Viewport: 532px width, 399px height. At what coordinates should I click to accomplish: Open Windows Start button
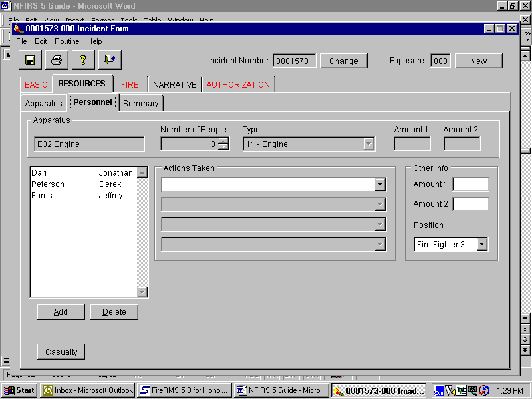pos(19,390)
